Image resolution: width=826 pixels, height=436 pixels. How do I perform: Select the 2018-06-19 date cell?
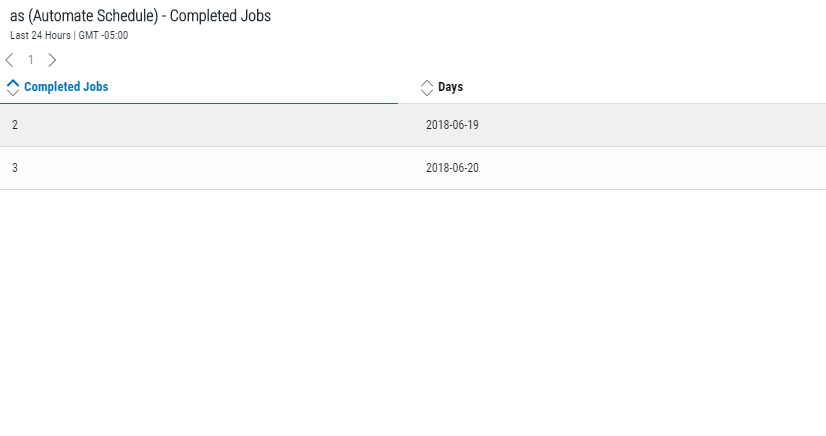point(452,125)
